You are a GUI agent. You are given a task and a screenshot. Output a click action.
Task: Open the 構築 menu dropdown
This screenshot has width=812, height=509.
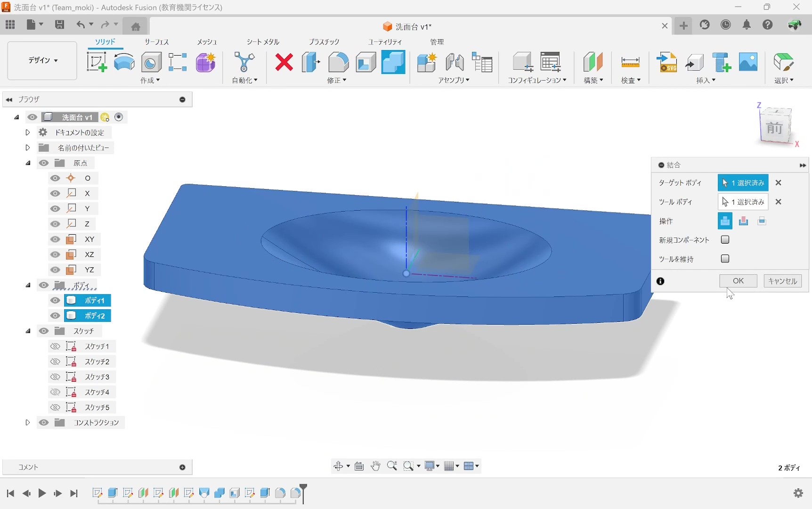pos(593,80)
